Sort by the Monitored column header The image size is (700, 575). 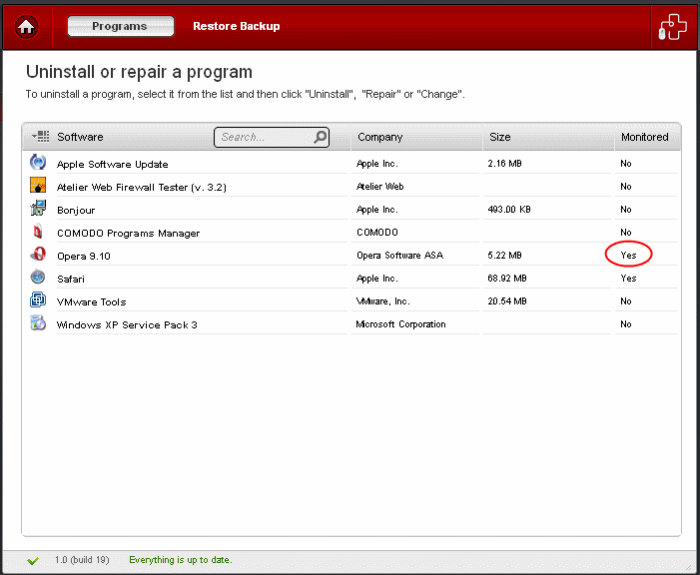(645, 137)
